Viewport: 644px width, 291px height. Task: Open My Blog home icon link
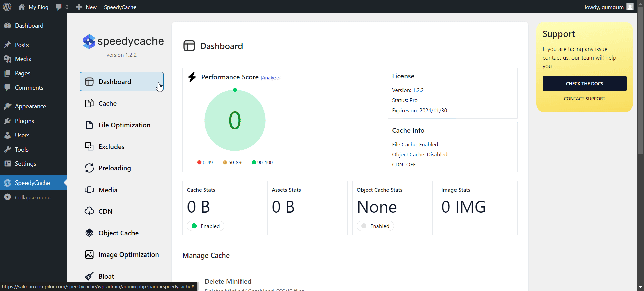pyautogui.click(x=22, y=7)
